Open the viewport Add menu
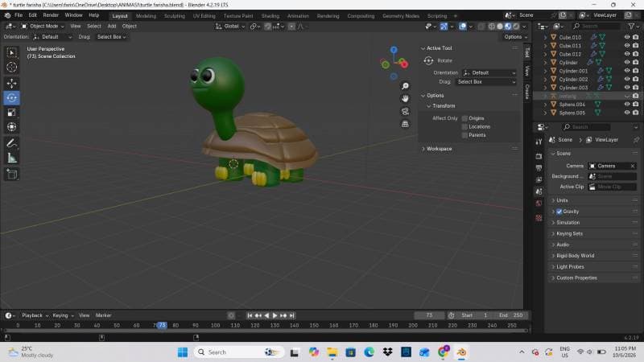The image size is (644, 362). click(x=112, y=26)
